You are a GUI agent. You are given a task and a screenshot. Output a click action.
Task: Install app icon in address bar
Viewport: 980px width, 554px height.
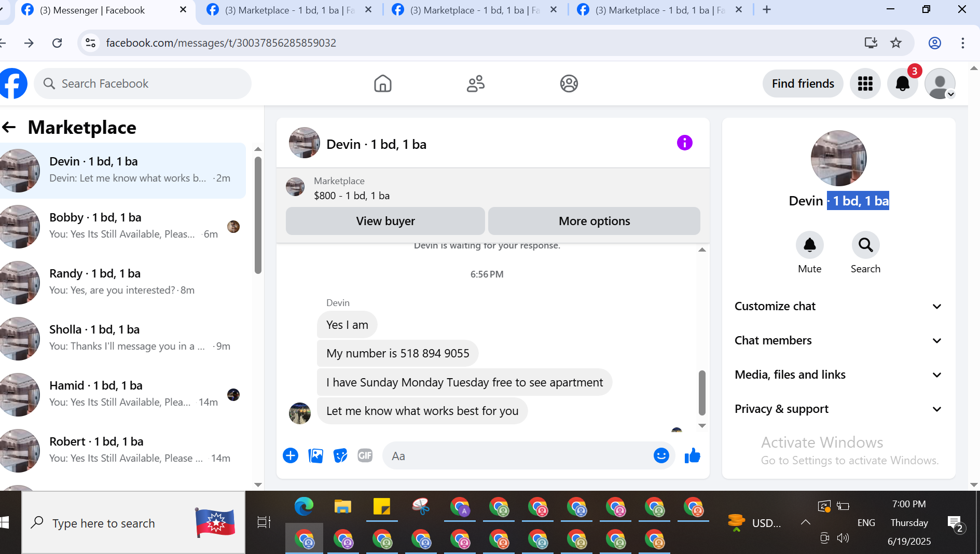[x=871, y=43]
